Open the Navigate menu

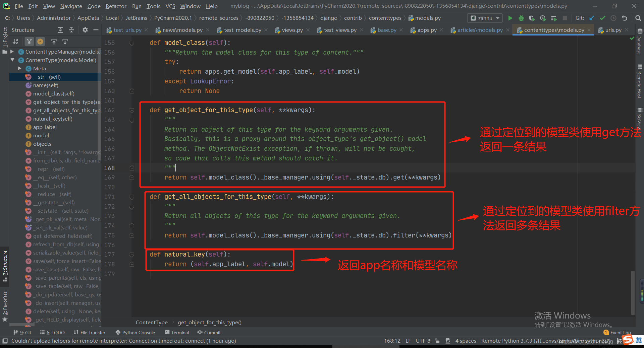[71, 6]
